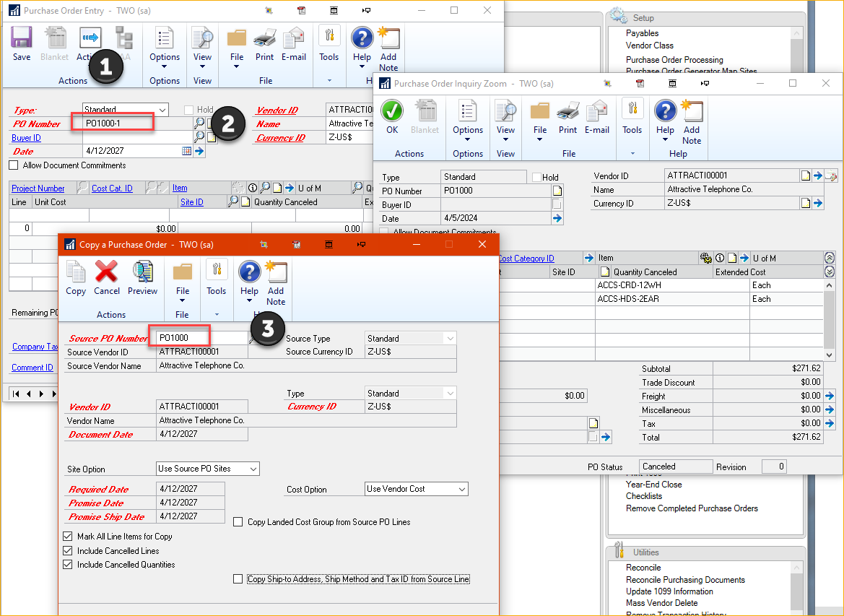Click the Item link in Purchase Order Entry

pos(180,188)
